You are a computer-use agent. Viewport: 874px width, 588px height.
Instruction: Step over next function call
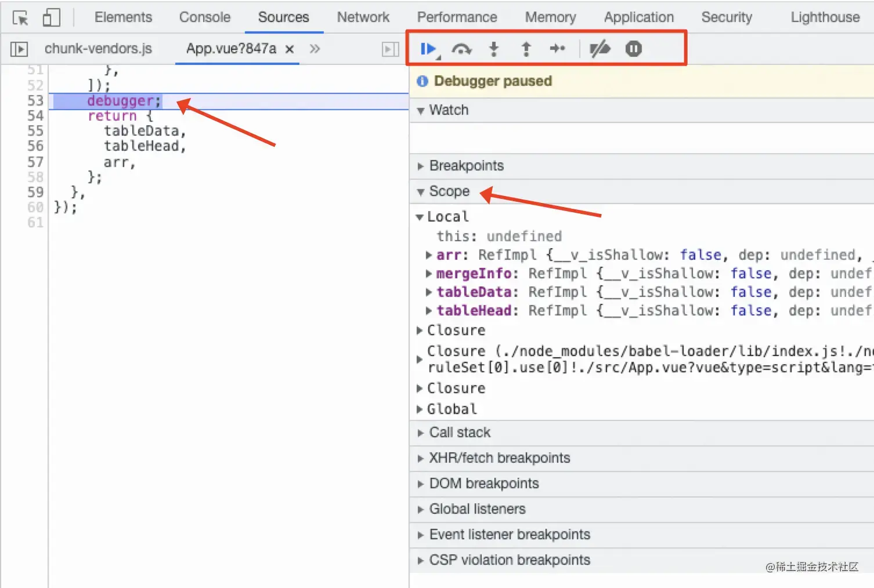[462, 49]
